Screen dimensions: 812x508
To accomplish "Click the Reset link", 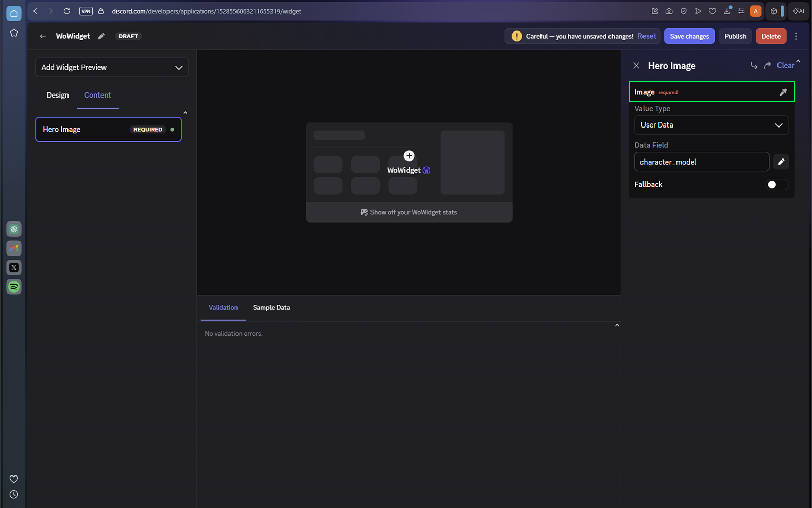I will click(647, 36).
